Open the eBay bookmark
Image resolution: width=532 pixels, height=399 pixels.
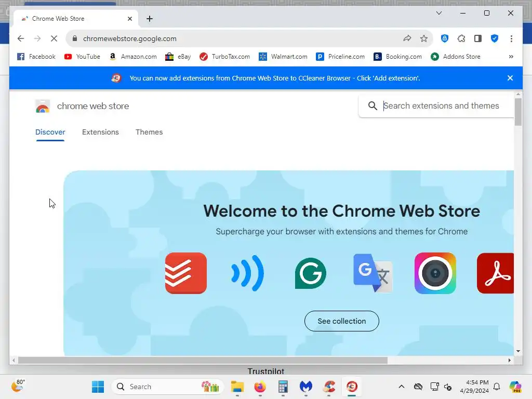point(178,57)
